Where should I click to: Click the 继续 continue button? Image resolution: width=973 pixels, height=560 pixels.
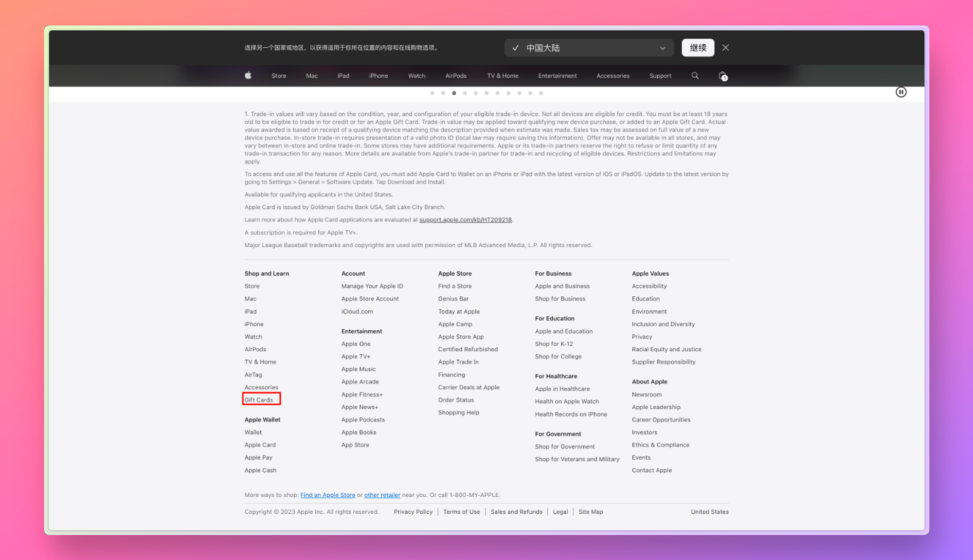point(698,48)
